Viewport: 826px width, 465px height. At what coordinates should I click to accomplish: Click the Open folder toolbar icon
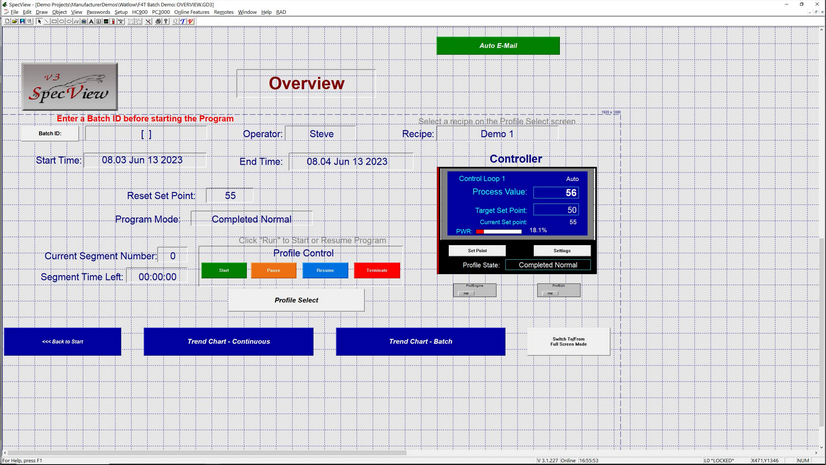click(15, 21)
